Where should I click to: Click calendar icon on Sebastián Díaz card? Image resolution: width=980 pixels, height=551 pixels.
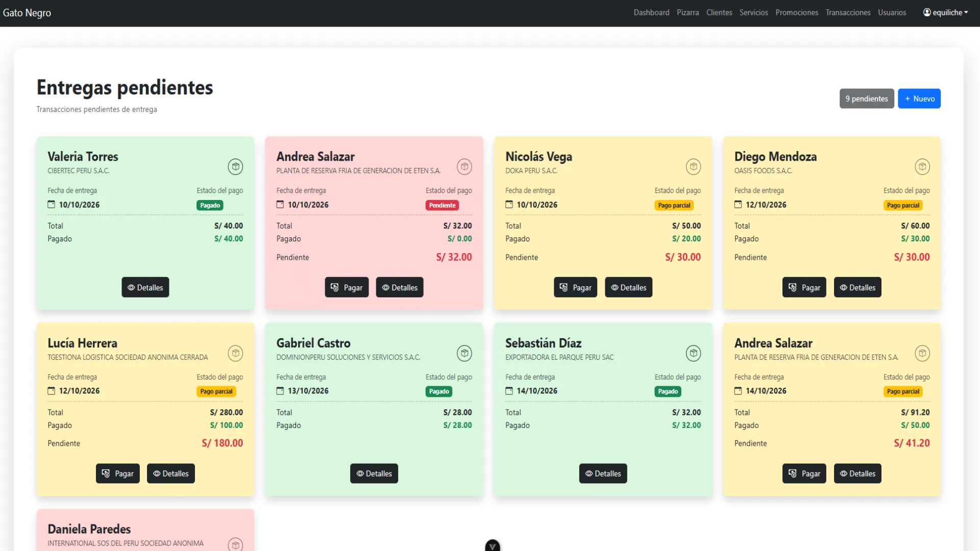tap(509, 391)
